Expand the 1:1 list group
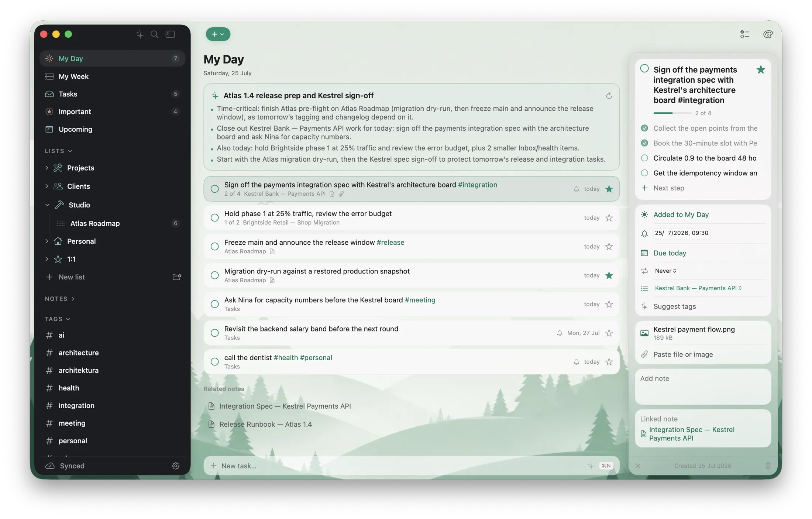812x519 pixels. [47, 259]
